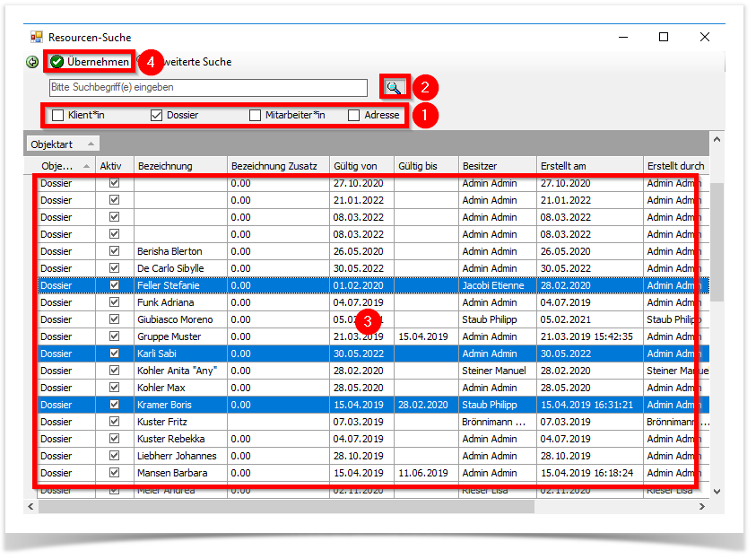Click the vertical scrollbar thumb
Image resolution: width=756 pixels, height=559 pixels.
pos(717,242)
